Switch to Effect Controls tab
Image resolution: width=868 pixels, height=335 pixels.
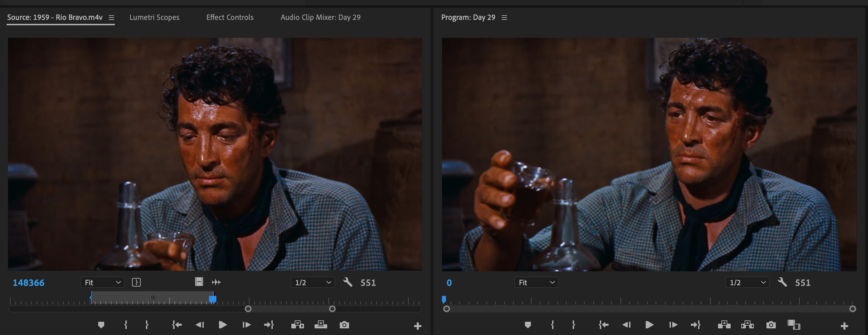coord(230,17)
